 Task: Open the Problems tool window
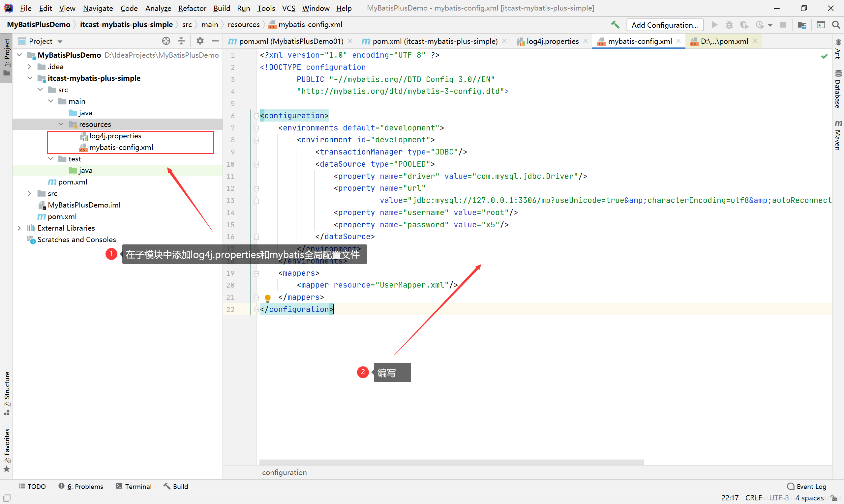[80, 486]
